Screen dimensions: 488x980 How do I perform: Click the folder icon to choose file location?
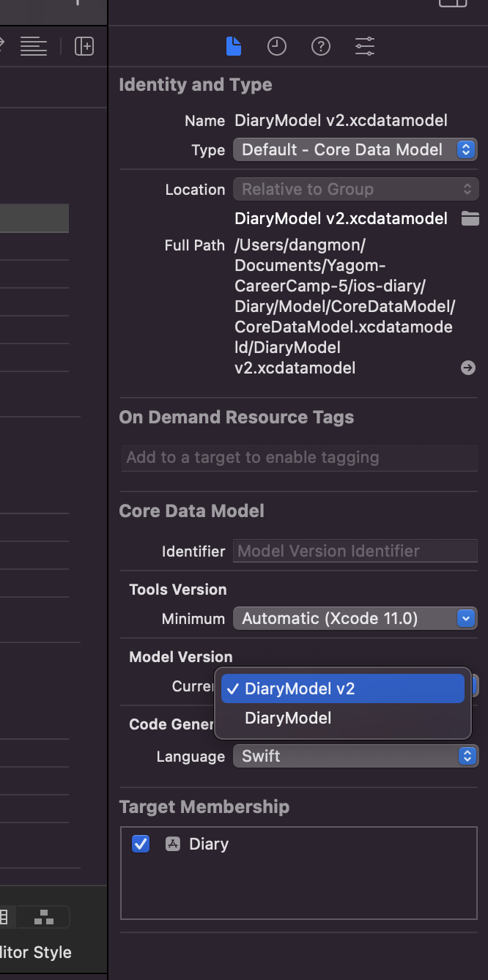[470, 218]
